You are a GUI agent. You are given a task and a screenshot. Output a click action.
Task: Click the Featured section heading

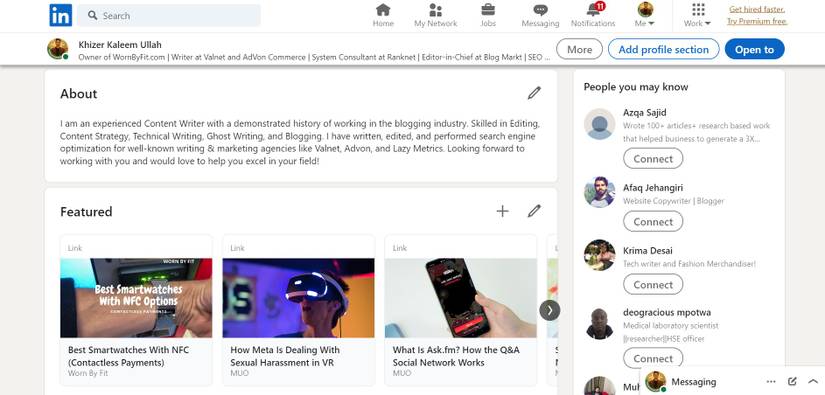pyautogui.click(x=86, y=211)
